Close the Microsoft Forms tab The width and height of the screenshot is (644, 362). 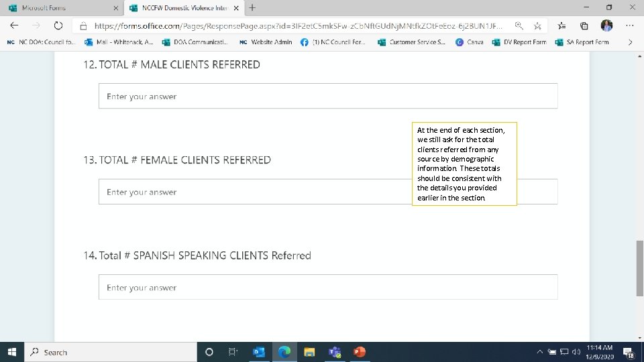click(116, 8)
